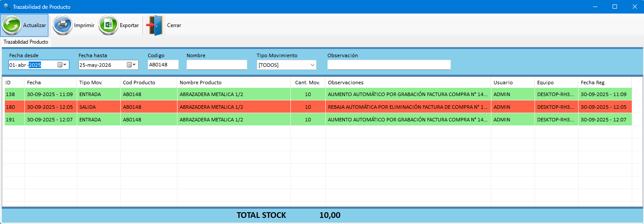644x224 pixels.
Task: Click the Cerrar button label
Action: (x=174, y=25)
